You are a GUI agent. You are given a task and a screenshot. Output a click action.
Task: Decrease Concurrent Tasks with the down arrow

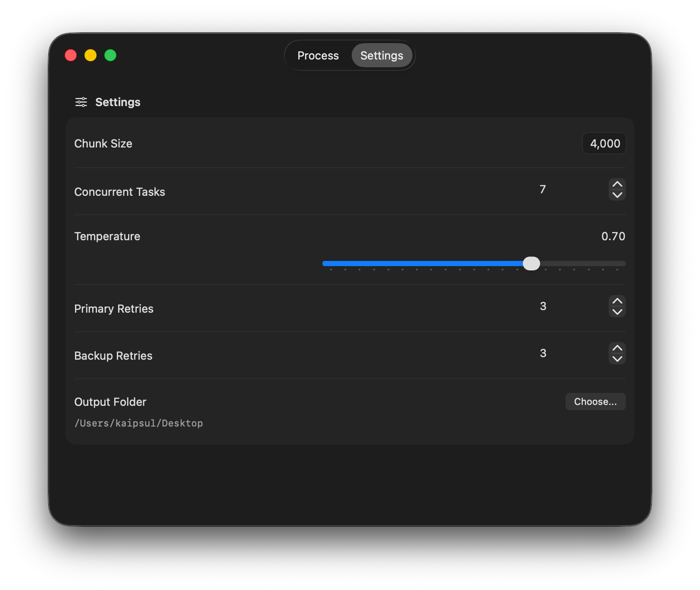[617, 195]
